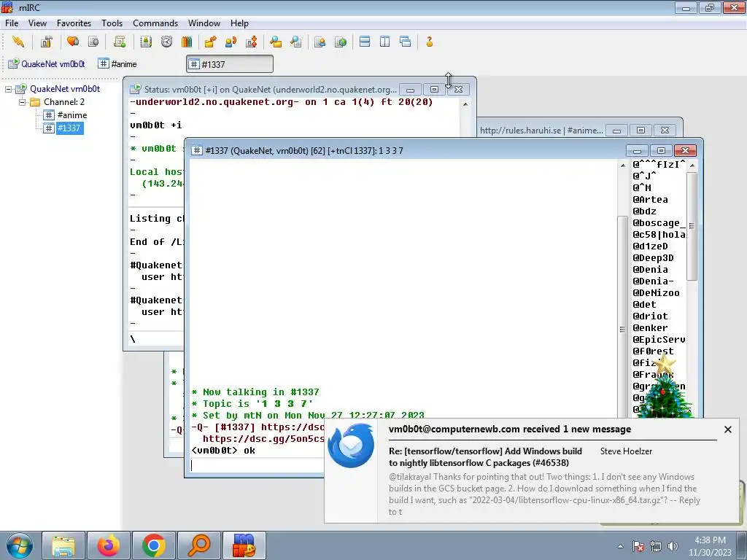The image size is (747, 560).
Task: Collapse the Channel: 2 folder node
Action: (x=22, y=102)
